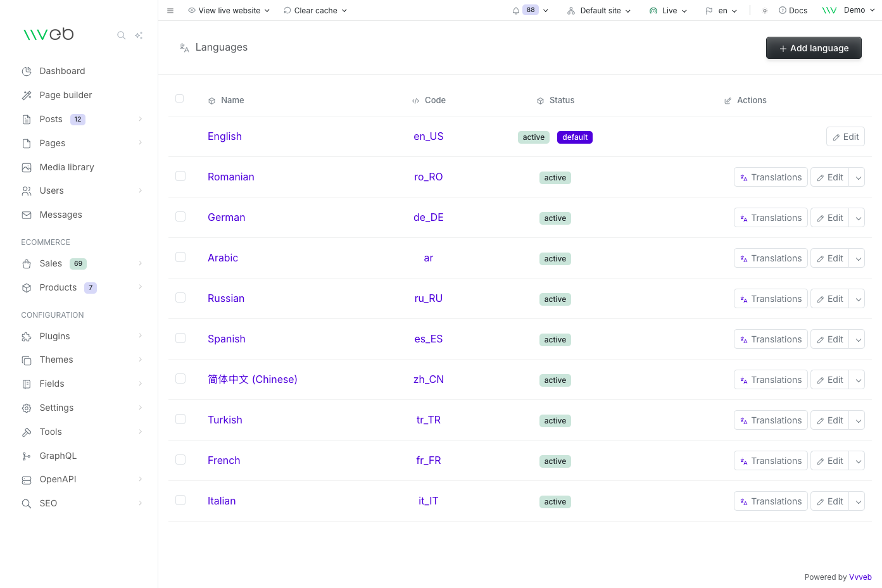The height and width of the screenshot is (588, 882).
Task: Click the Messages envelope icon
Action: (x=27, y=215)
